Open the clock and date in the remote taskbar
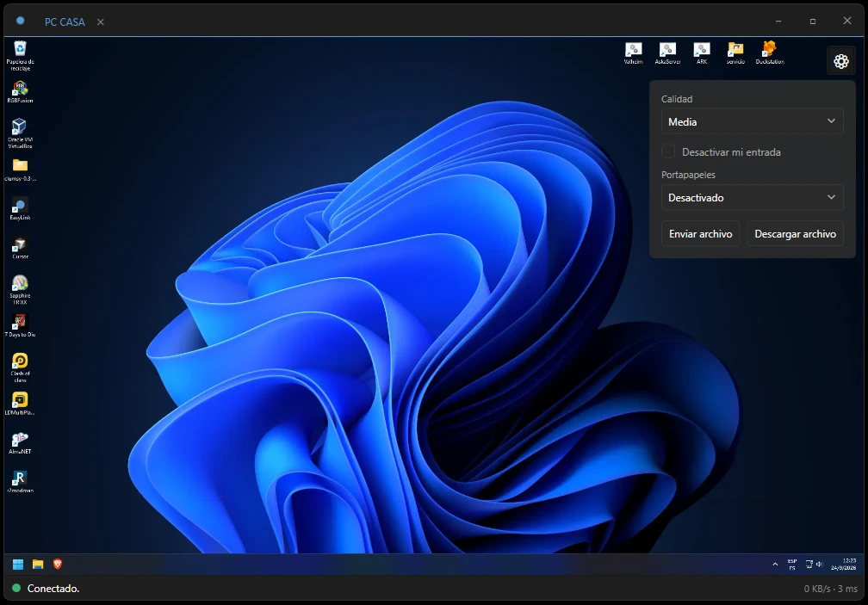Image resolution: width=868 pixels, height=605 pixels. click(x=843, y=564)
